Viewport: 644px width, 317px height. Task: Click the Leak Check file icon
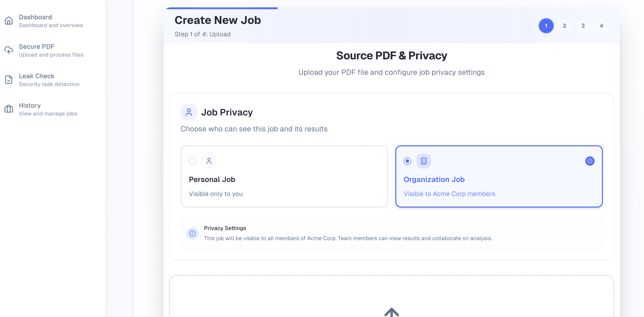9,80
